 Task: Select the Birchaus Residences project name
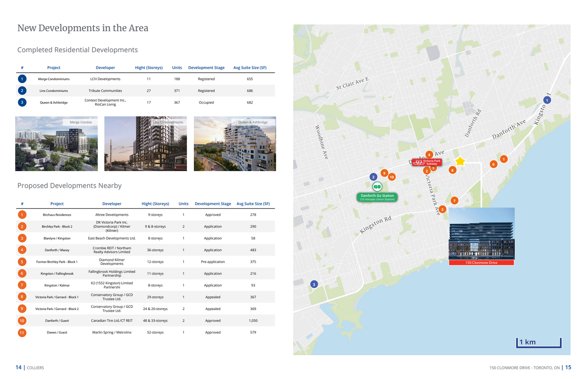[x=57, y=215]
